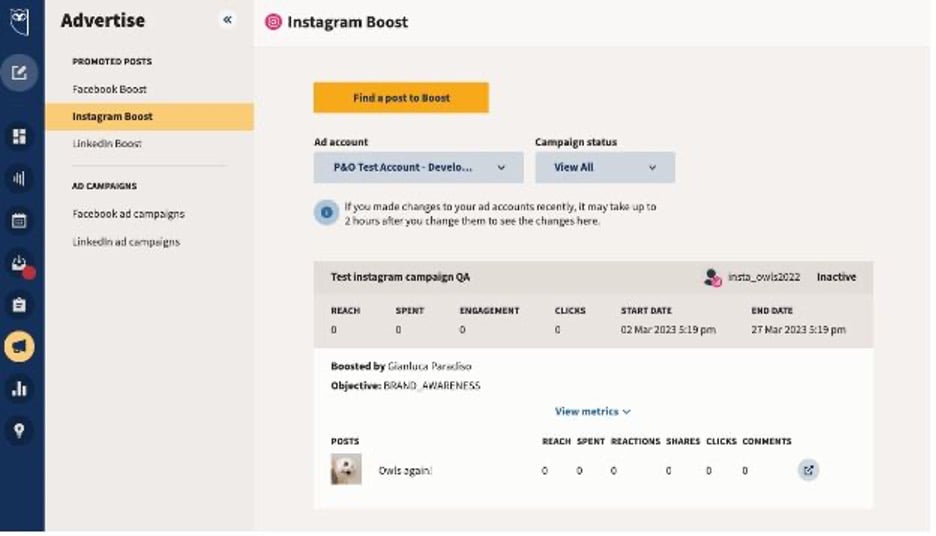
Task: Select Instagram Boost menu item
Action: pos(149,116)
